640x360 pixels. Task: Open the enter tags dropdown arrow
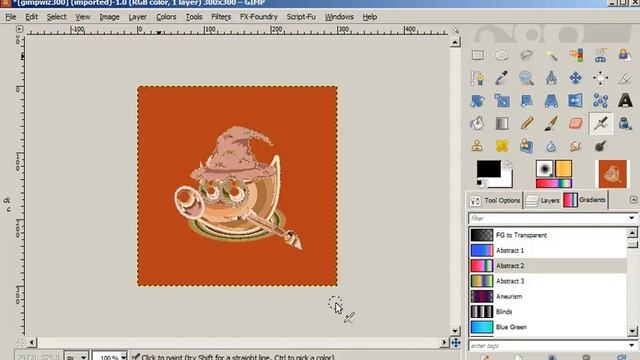coord(631,346)
